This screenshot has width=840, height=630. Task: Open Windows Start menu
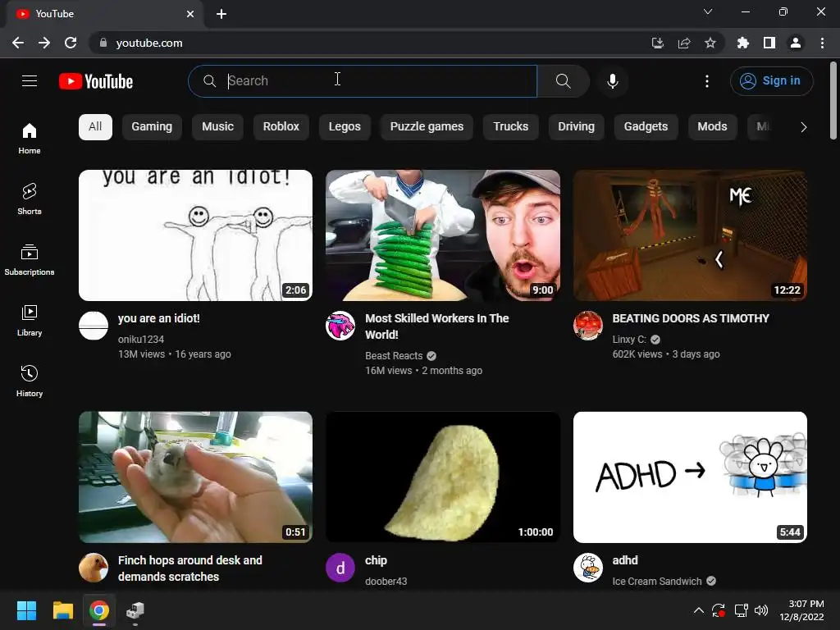(x=26, y=610)
